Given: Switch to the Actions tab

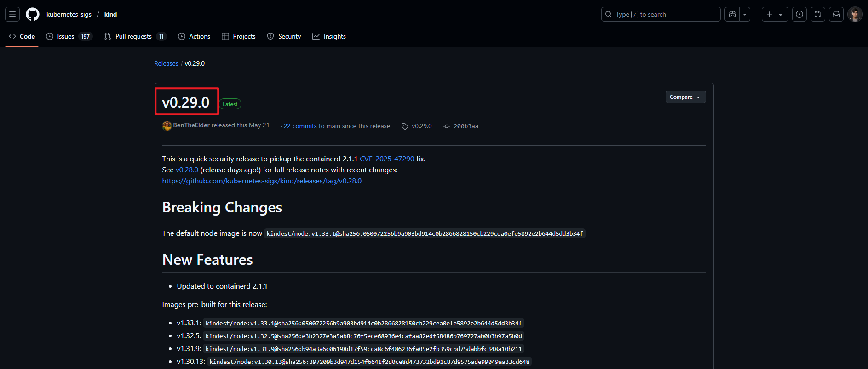Looking at the screenshot, I should point(194,36).
